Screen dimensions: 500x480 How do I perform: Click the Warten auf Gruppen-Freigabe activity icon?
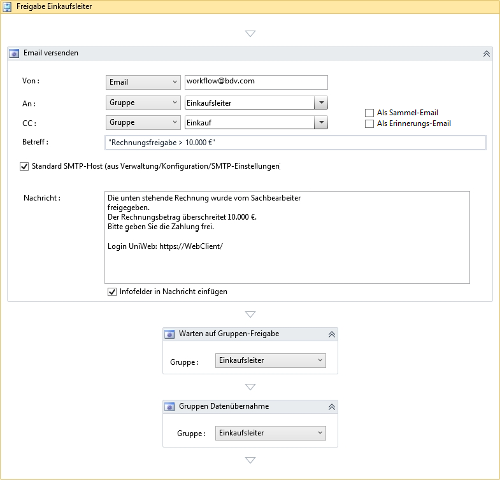[x=170, y=334]
